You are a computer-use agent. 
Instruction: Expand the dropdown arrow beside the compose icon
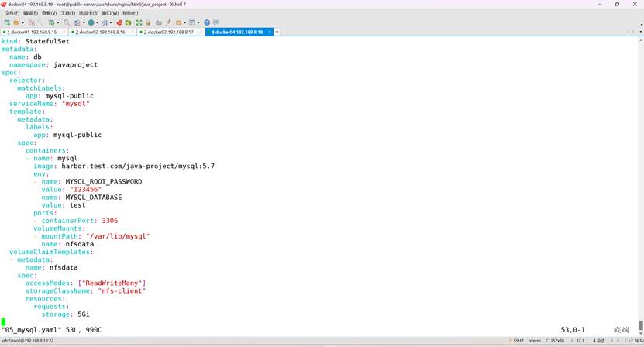[x=84, y=22]
